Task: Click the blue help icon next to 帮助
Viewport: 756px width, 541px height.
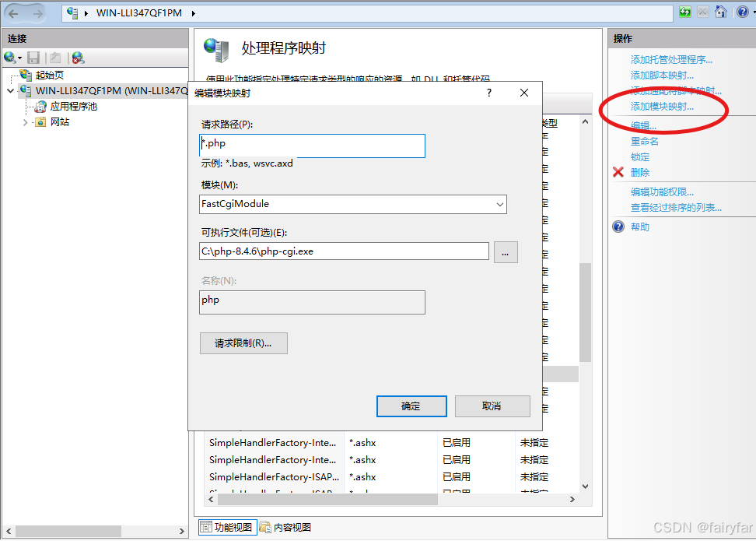Action: coord(618,227)
